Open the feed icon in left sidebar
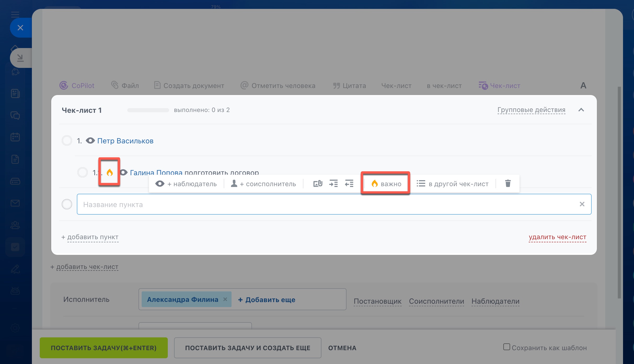 15,93
